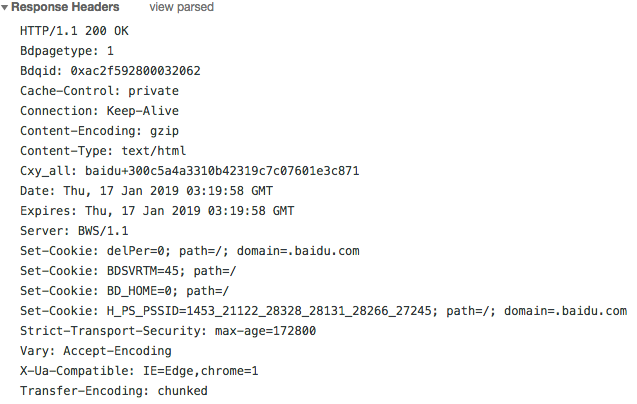
Task: Select the Cache-Control: private line
Action: click(100, 91)
